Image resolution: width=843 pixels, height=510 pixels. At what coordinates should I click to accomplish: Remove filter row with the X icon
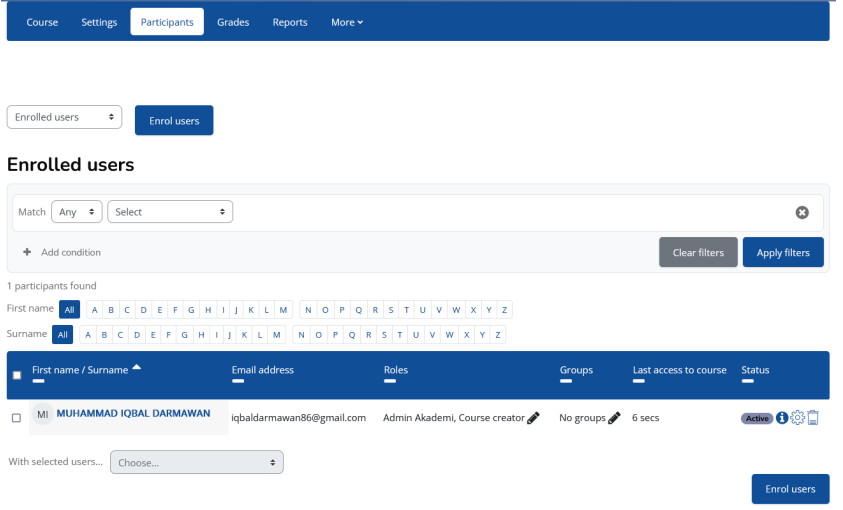(x=802, y=212)
